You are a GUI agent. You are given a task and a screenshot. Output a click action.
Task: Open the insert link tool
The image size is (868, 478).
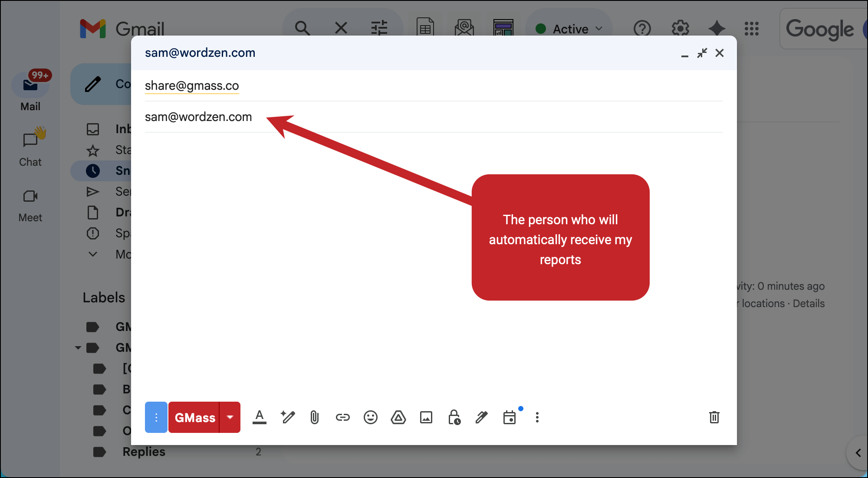[x=342, y=418]
